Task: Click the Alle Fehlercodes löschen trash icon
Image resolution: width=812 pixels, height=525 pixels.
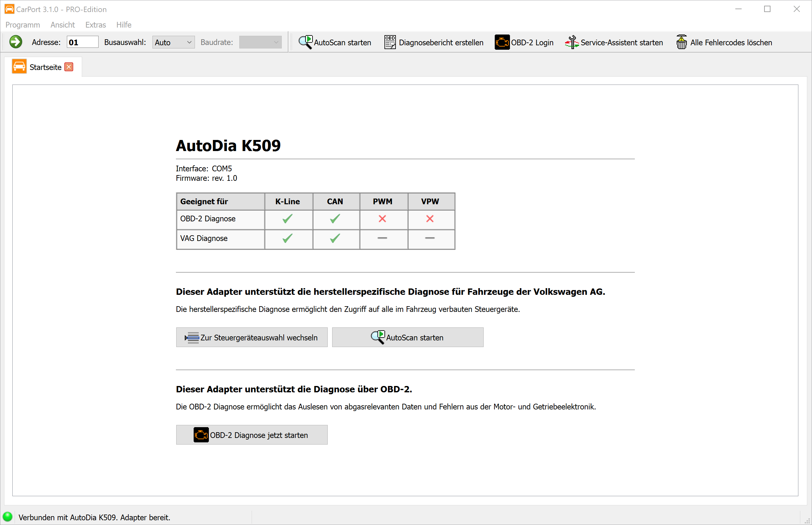Action: click(681, 42)
